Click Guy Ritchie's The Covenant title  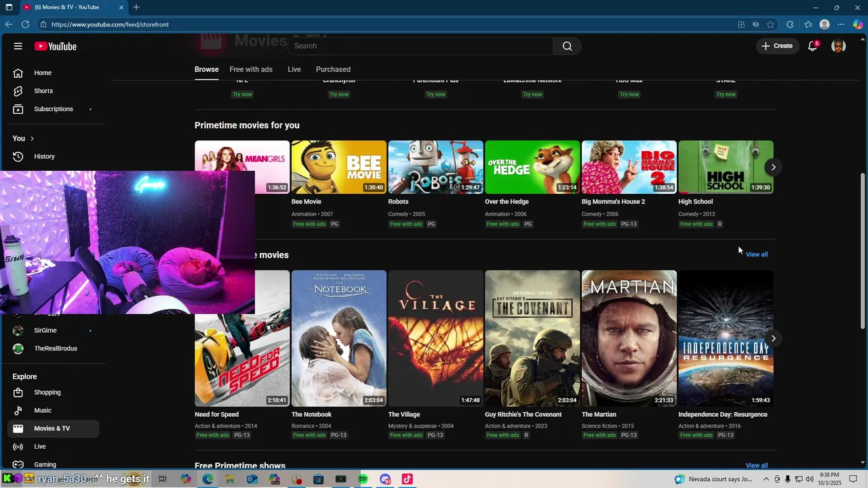point(523,415)
